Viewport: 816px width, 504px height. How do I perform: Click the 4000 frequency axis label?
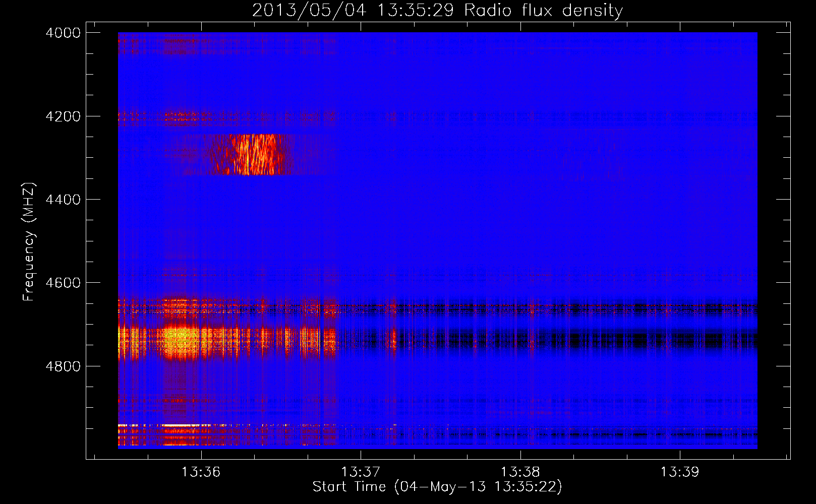point(63,33)
